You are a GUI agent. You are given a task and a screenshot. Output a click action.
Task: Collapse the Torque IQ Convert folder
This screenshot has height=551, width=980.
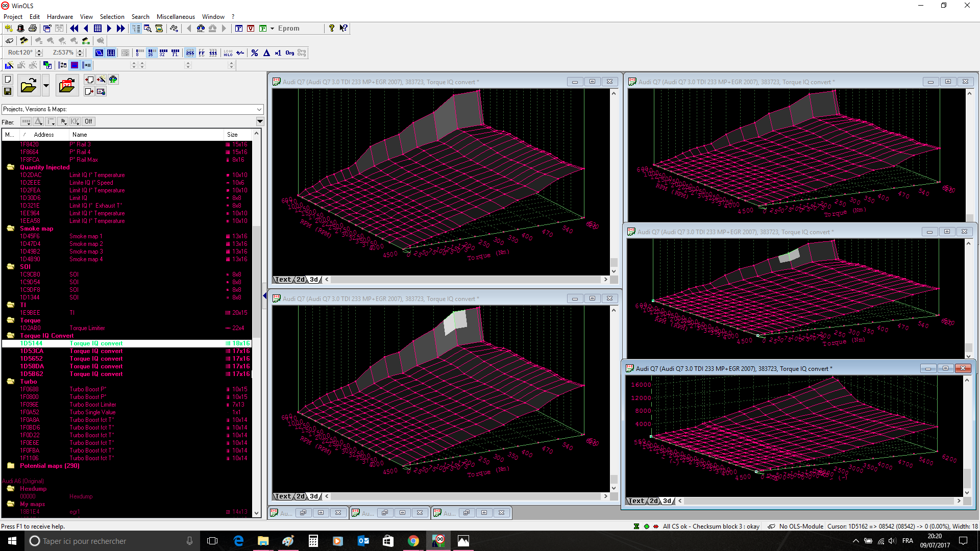tap(10, 336)
